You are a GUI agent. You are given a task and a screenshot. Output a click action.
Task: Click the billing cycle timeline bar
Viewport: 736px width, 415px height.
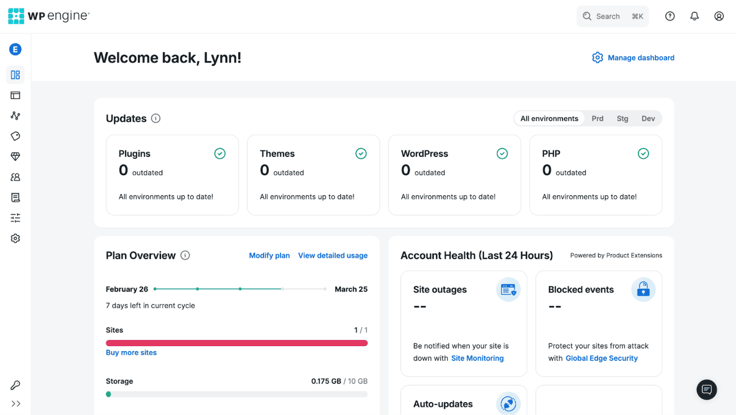pyautogui.click(x=240, y=289)
